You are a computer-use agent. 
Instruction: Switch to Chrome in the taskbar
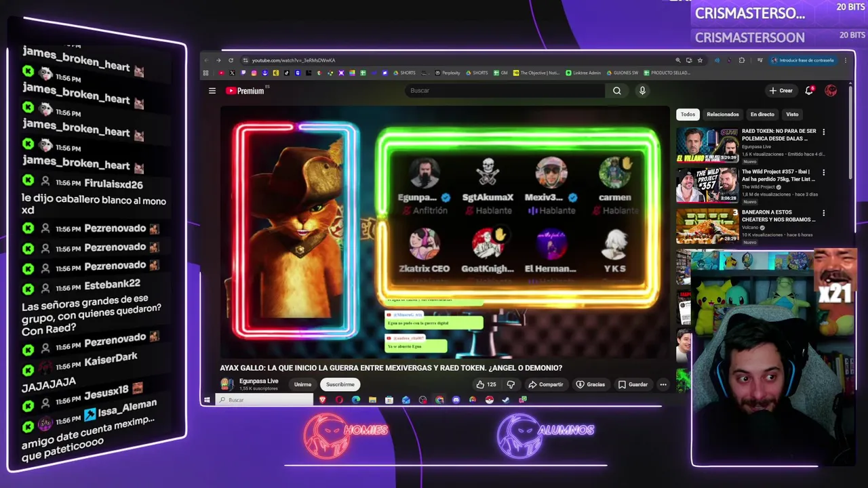(439, 400)
